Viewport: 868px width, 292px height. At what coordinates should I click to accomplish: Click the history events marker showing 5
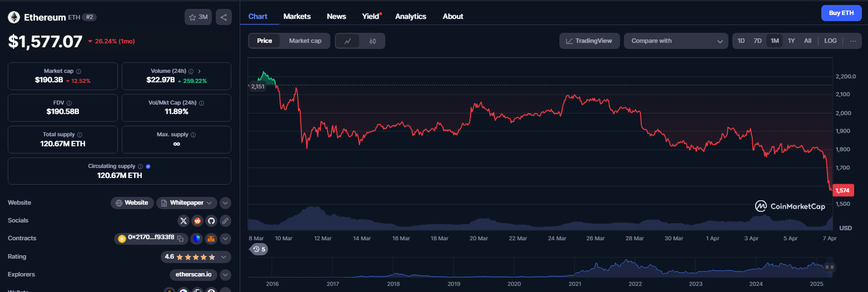[259, 249]
